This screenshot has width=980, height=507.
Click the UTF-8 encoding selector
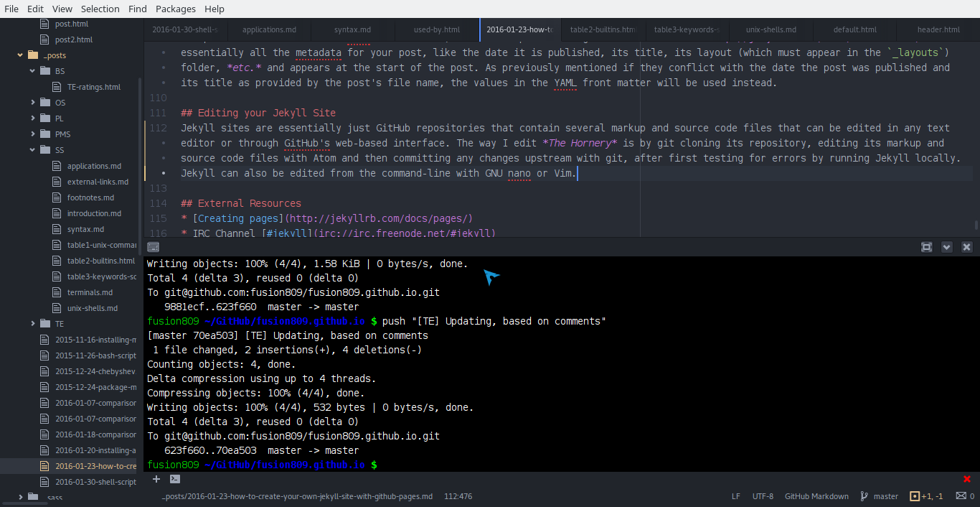coord(763,496)
